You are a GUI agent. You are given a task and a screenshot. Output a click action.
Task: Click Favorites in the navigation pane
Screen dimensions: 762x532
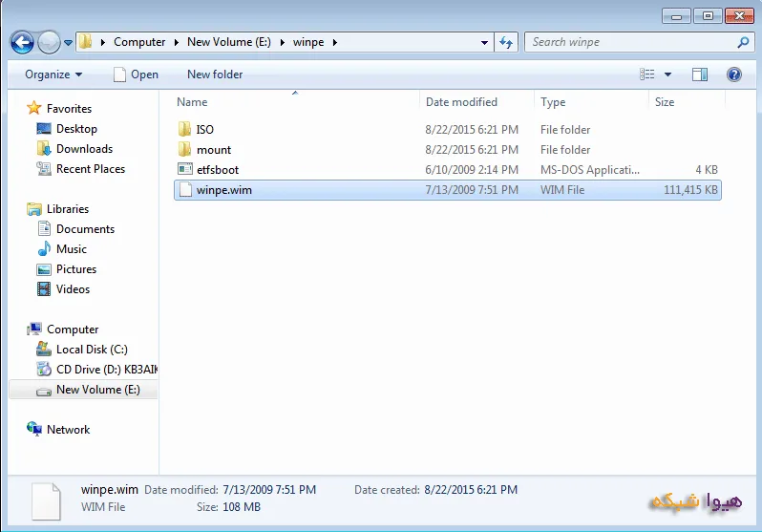pyautogui.click(x=69, y=109)
